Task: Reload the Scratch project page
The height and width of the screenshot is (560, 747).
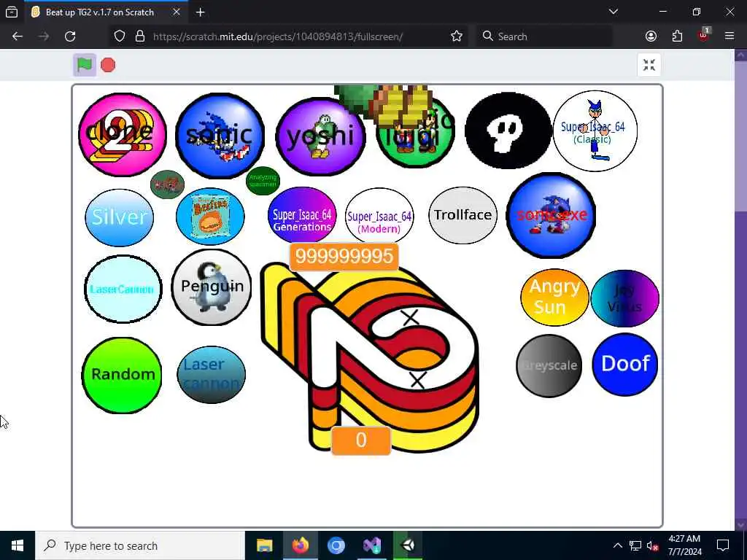Action: coord(70,36)
